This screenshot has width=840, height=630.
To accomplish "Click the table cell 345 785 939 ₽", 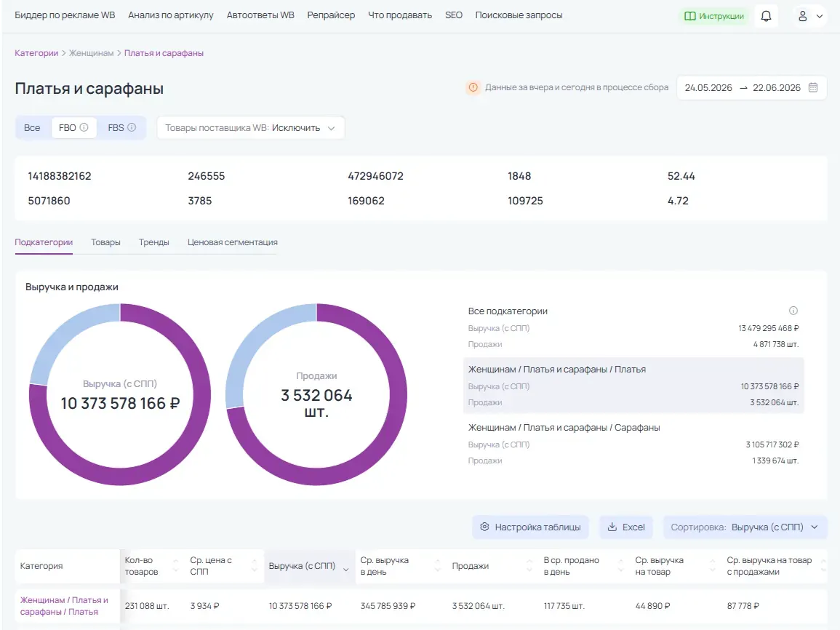I will click(x=388, y=606).
